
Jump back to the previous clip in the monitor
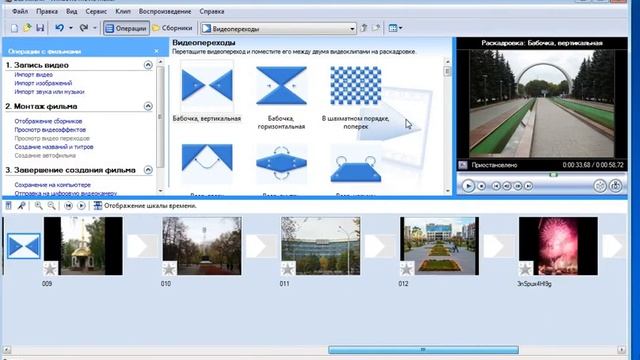pos(496,186)
